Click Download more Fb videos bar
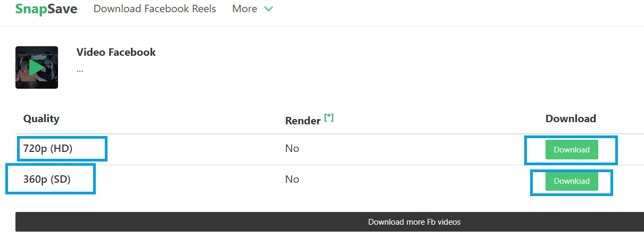 coord(329,222)
